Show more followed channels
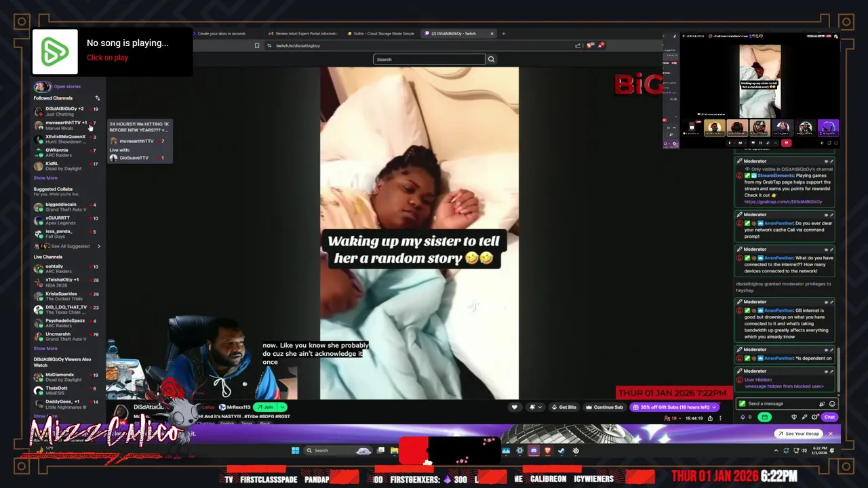This screenshot has height=488, width=868. click(x=45, y=178)
